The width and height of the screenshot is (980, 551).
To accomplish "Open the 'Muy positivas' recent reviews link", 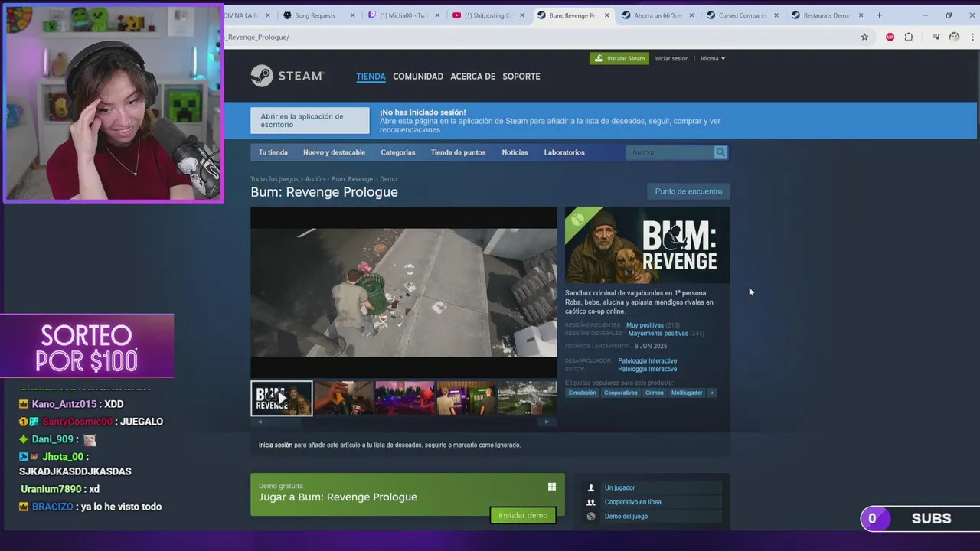I will coord(645,325).
